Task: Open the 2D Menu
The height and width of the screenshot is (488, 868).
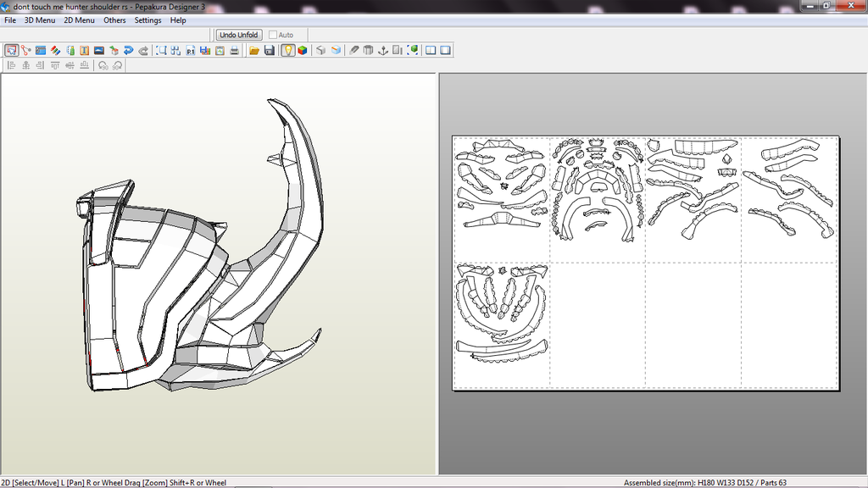Action: 79,20
